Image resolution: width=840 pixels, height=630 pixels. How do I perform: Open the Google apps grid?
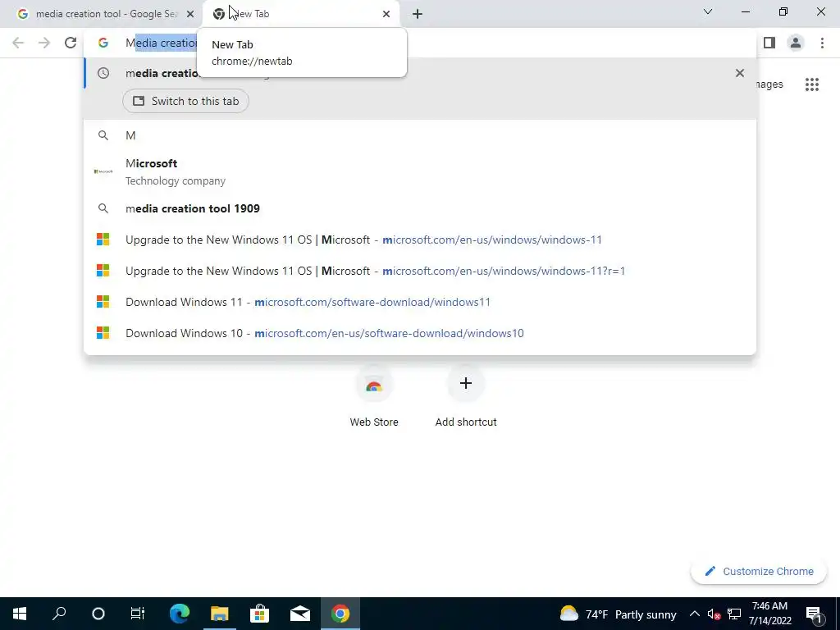pyautogui.click(x=811, y=84)
